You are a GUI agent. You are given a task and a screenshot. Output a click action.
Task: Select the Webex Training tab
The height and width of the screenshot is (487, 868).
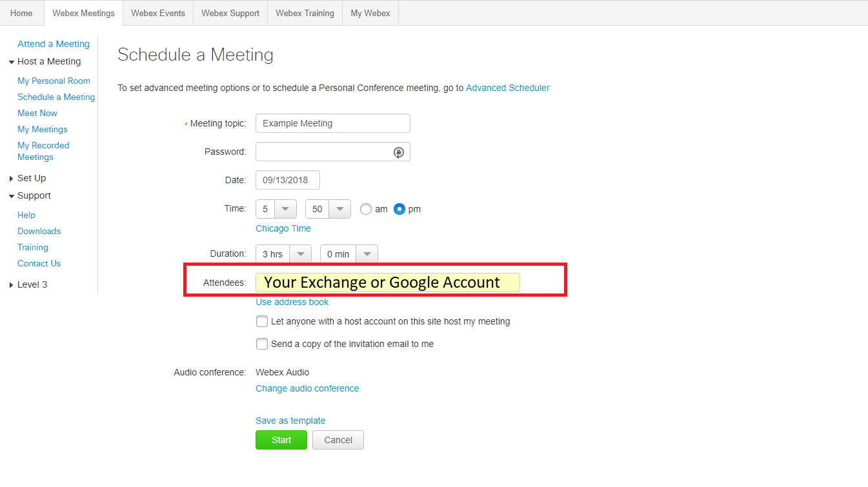[305, 13]
